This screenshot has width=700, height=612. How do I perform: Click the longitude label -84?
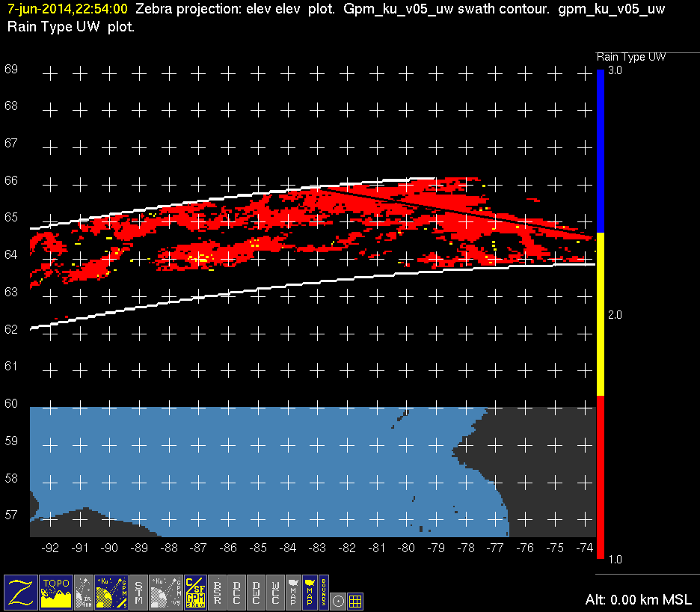(x=287, y=548)
